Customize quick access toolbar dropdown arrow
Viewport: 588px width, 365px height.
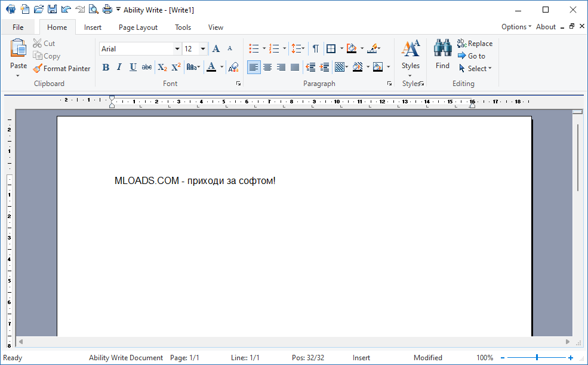[118, 9]
